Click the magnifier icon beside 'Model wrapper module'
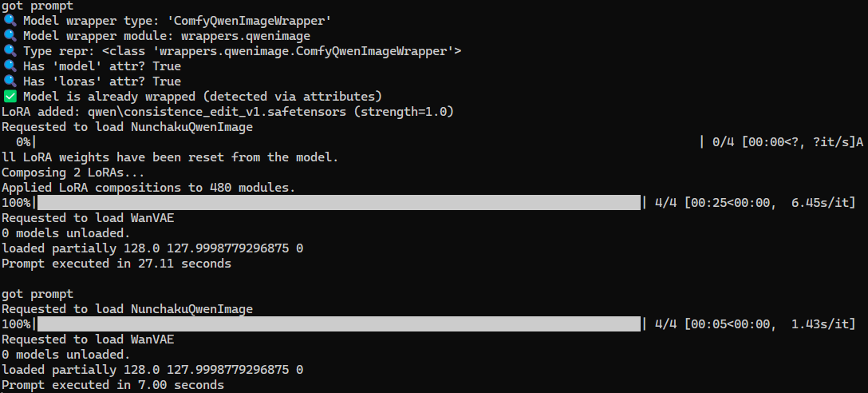This screenshot has height=393, width=868. point(10,36)
